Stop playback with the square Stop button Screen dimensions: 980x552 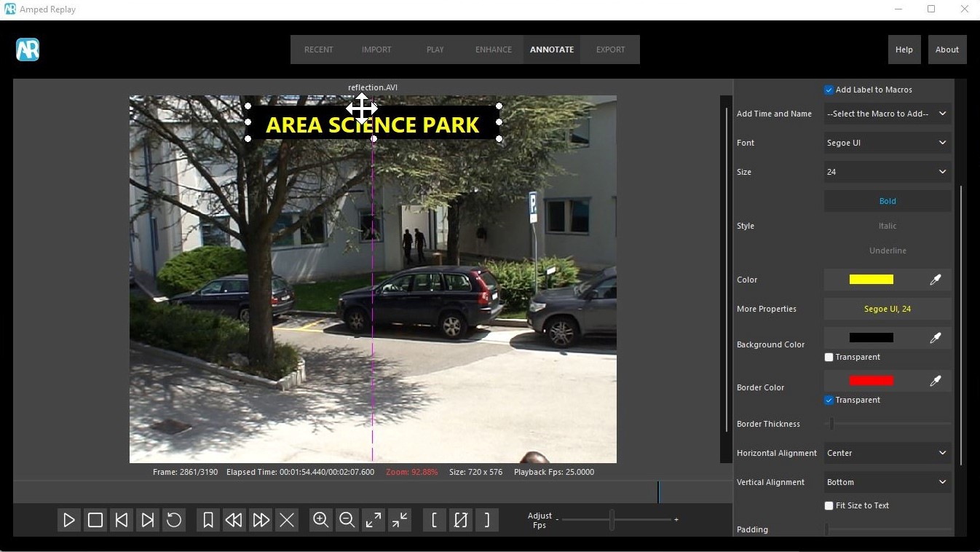[x=95, y=520]
